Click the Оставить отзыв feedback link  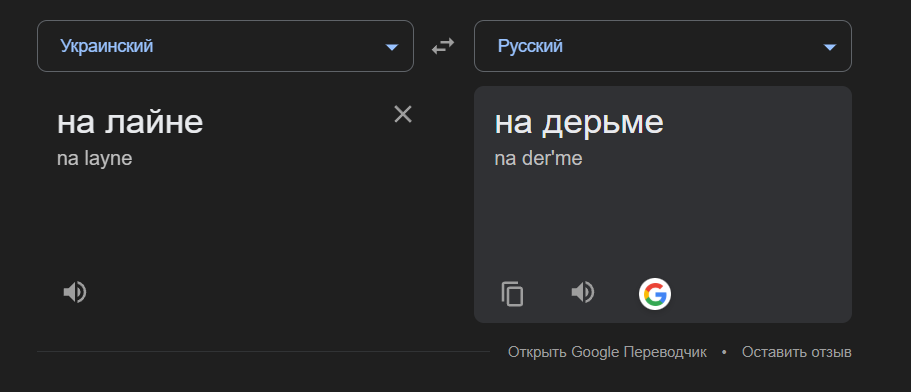coord(797,352)
